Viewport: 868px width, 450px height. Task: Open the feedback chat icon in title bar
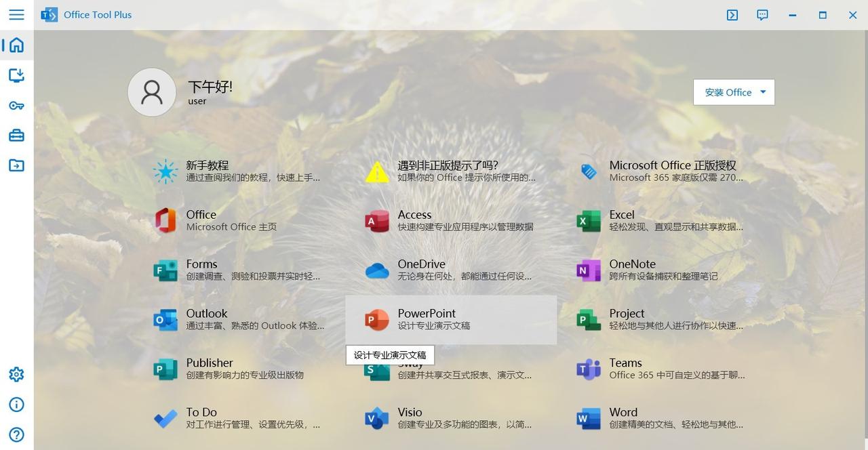click(762, 15)
